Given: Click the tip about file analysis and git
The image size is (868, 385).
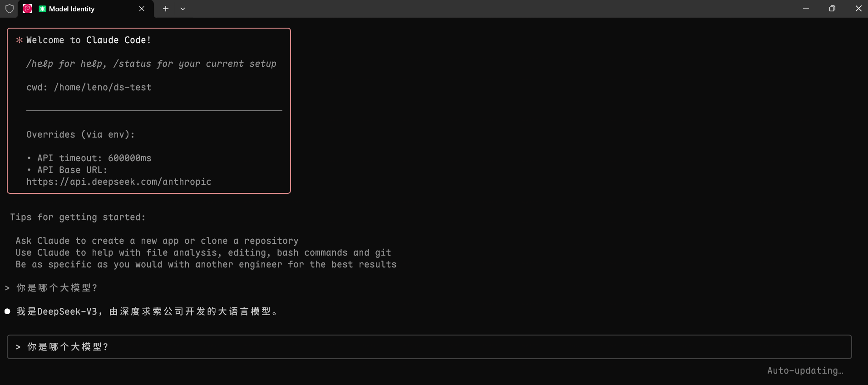Looking at the screenshot, I should pos(203,252).
